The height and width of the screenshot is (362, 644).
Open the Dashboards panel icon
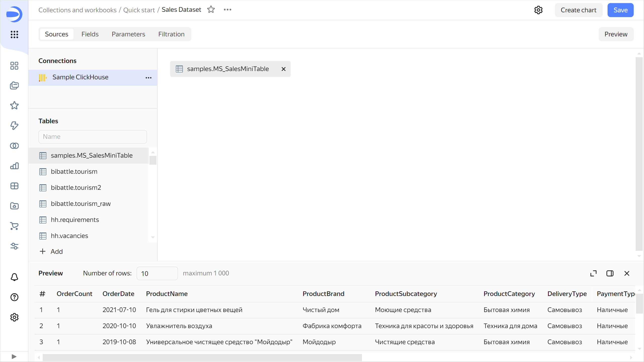14,186
